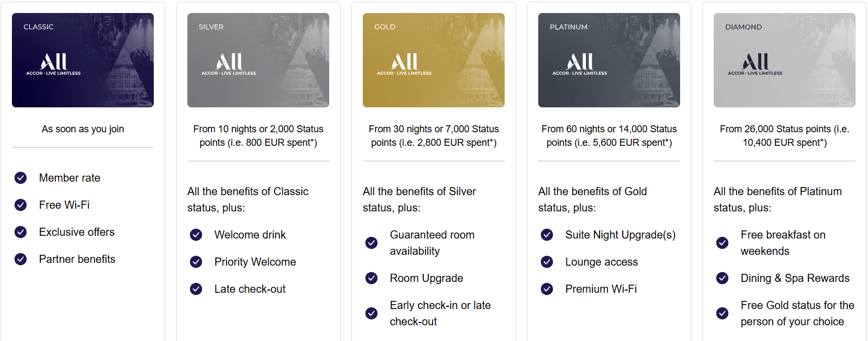The image size is (868, 341).
Task: Select the Diamond membership card image
Action: tap(785, 60)
